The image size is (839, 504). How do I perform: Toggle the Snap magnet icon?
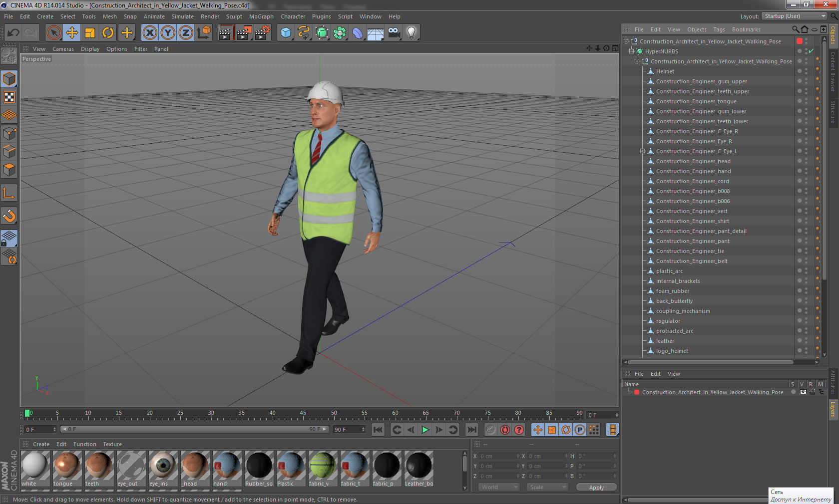click(9, 216)
